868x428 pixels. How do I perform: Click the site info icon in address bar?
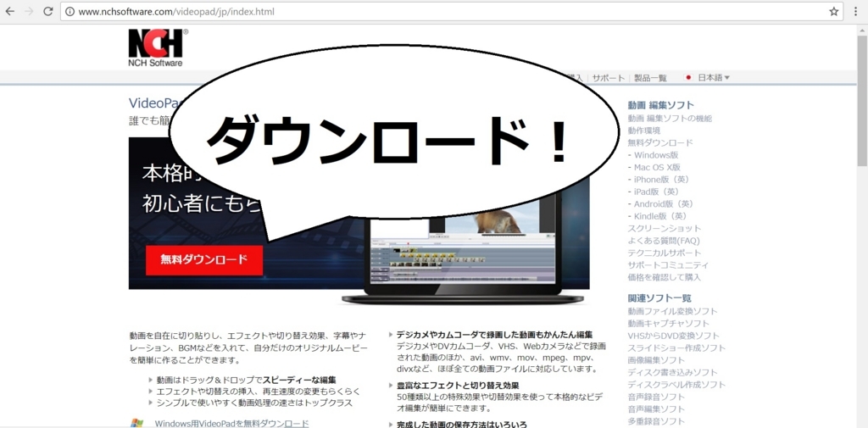click(70, 12)
